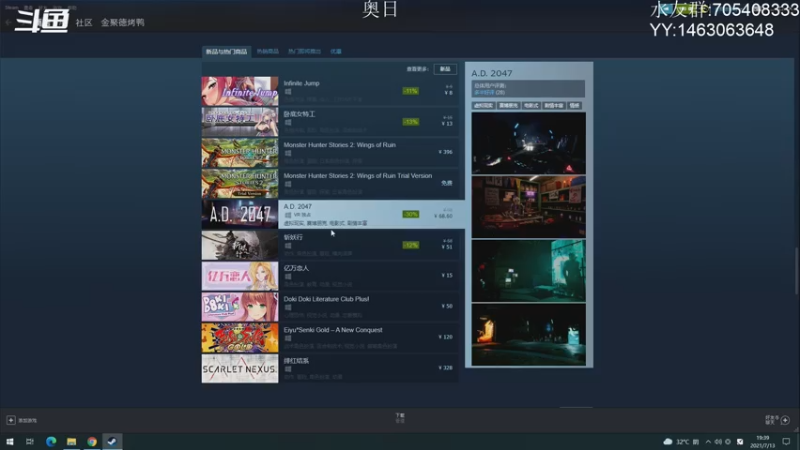Click the ¥120 price on Eiyu*Senki Gold
This screenshot has height=450, width=800.
coord(445,337)
